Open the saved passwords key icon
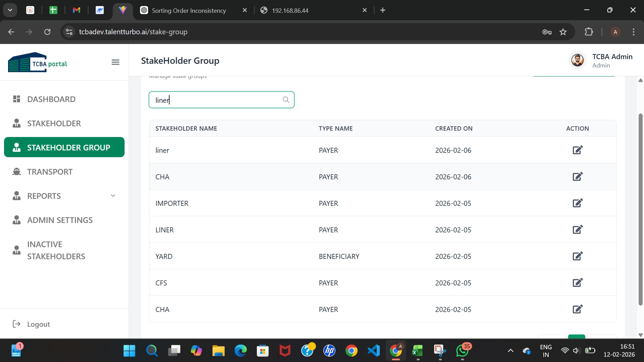Screen dimensions: 644x362 click(547, 32)
